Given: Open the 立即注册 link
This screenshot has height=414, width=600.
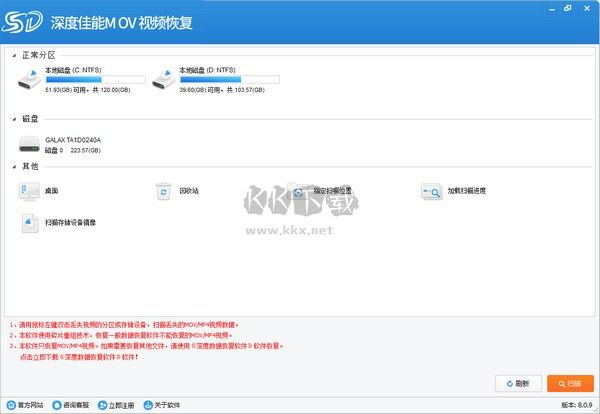Looking at the screenshot, I should click(x=121, y=405).
